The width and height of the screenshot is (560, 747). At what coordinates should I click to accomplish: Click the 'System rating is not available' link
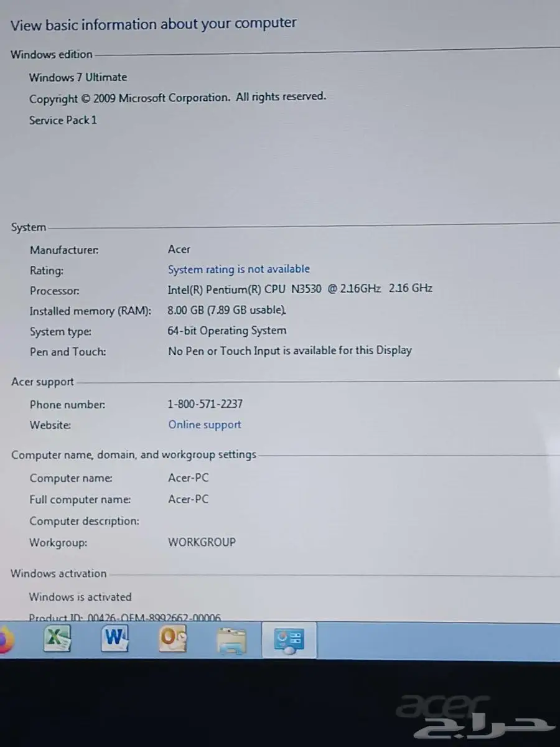238,270
